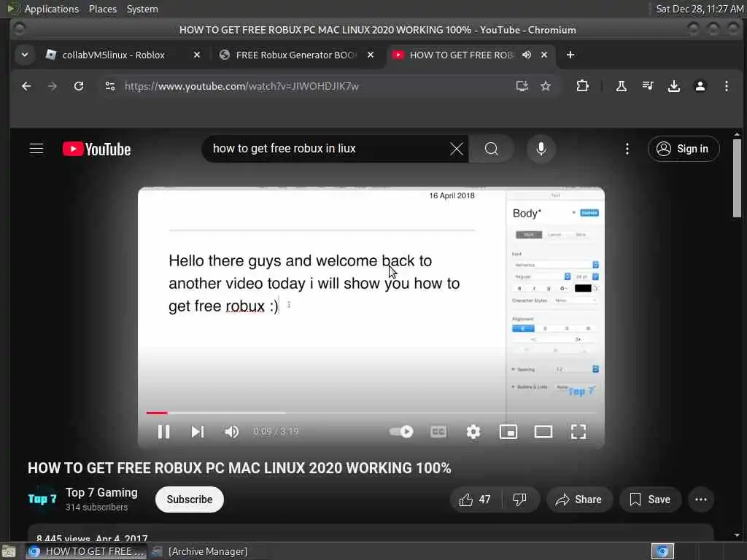This screenshot has width=747, height=560.
Task: Open more actions ellipsis below video
Action: coord(701,499)
